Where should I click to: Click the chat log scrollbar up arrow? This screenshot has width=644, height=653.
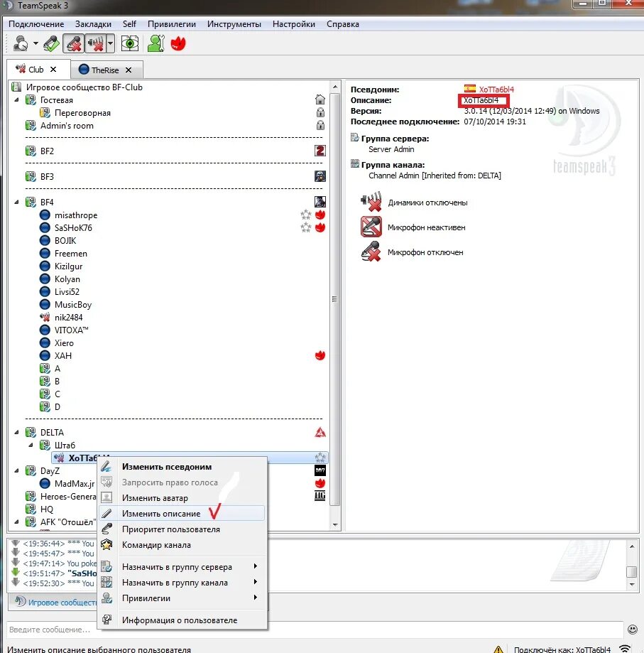point(632,546)
